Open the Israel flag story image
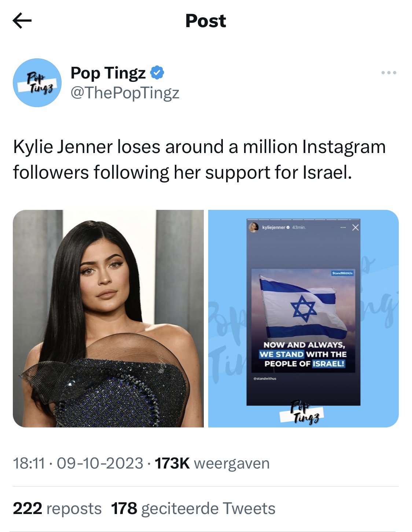Viewport: 412px width, 532px height. (x=304, y=318)
